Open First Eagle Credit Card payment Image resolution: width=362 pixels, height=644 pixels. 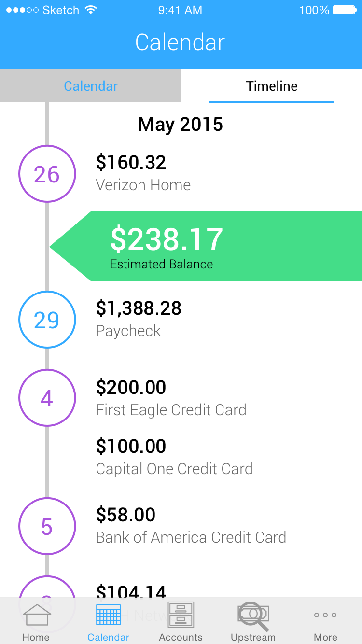click(x=171, y=398)
